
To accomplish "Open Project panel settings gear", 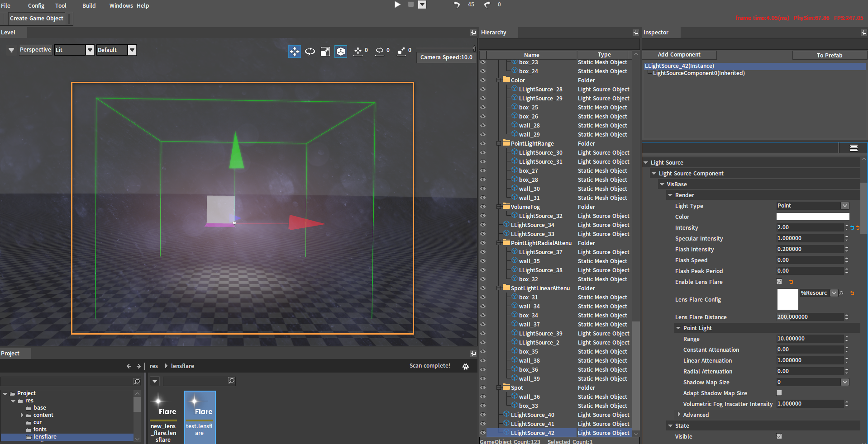I will pyautogui.click(x=466, y=367).
